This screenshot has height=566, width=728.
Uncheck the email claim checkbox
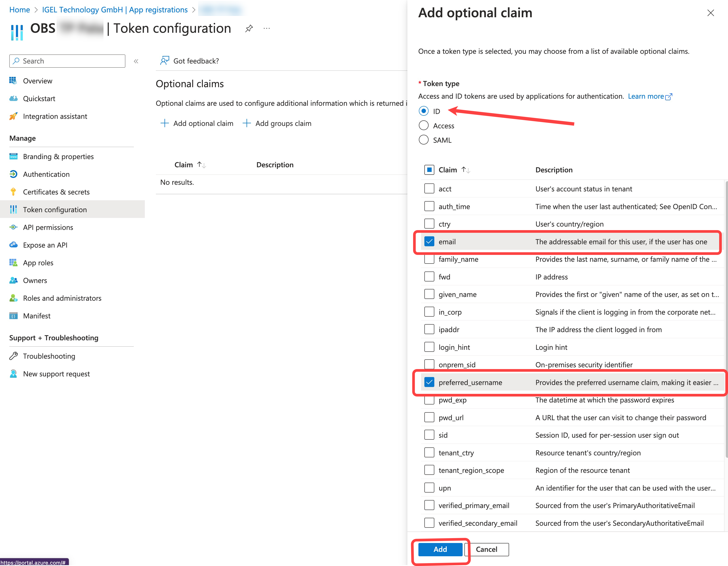(x=429, y=241)
